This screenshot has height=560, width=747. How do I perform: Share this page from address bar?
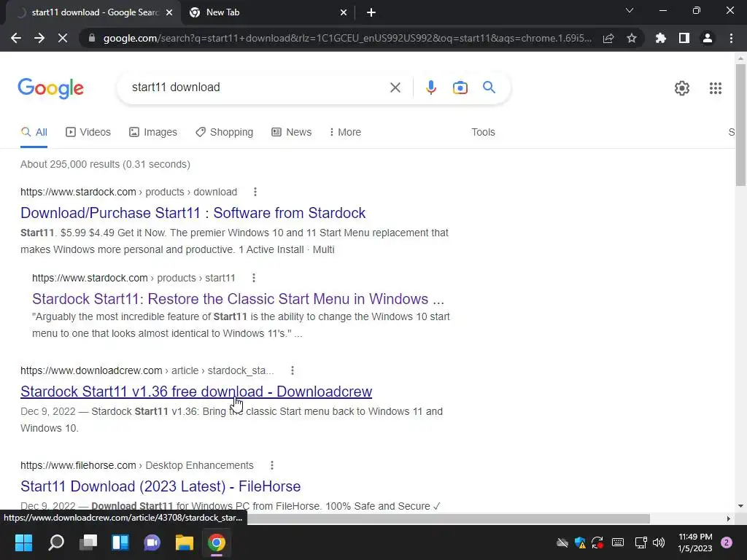[x=608, y=38]
